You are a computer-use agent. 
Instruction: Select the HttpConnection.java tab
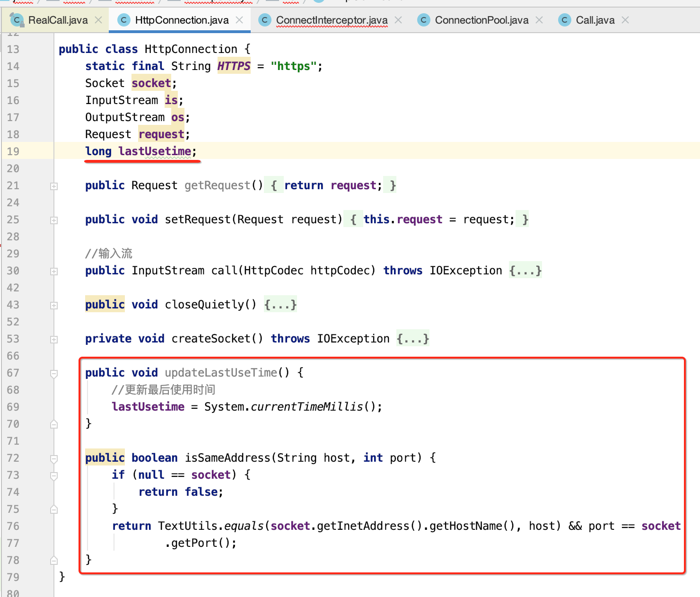[x=180, y=20]
